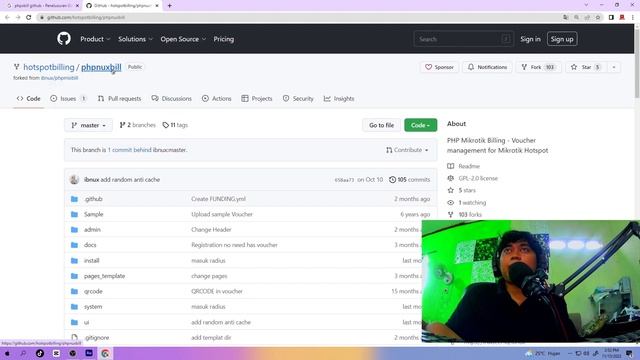Click the Sign up button
640x360 pixels.
[x=562, y=39]
